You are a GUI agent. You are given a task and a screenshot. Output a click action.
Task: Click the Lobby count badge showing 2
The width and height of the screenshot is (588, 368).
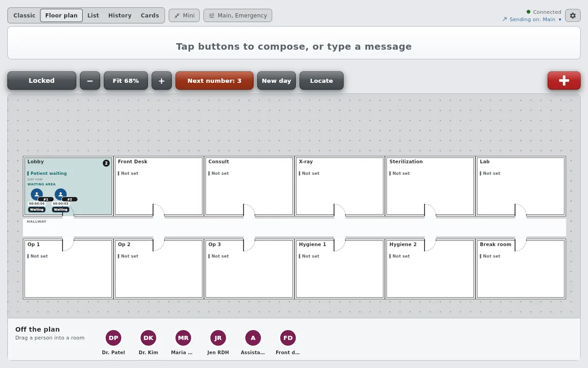coord(106,163)
